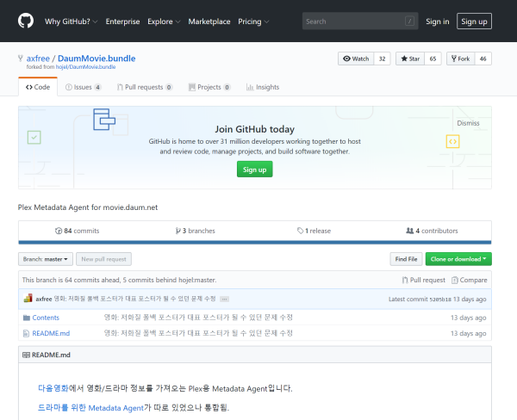
Task: View the 4 contributors
Action: pyautogui.click(x=432, y=231)
